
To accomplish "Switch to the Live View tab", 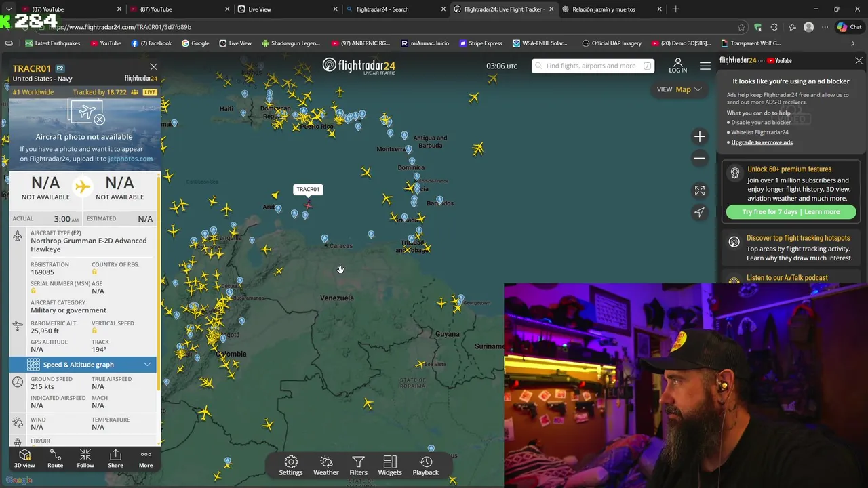I will (288, 9).
